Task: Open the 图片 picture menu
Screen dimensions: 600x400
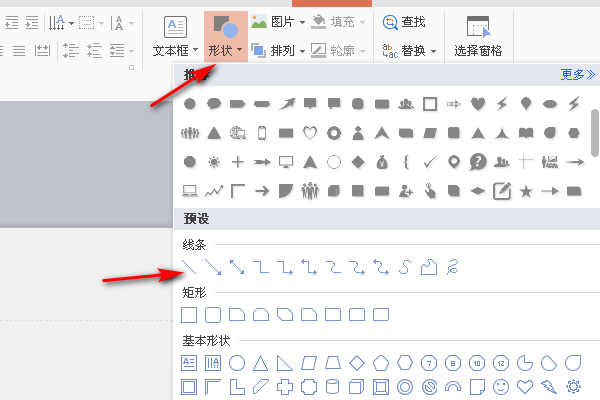Action: click(278, 21)
